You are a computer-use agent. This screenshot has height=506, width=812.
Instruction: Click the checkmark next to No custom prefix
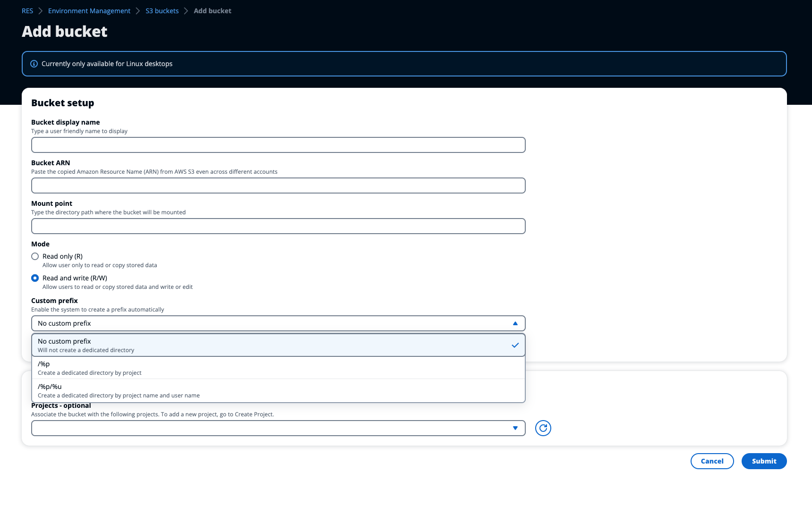point(514,345)
